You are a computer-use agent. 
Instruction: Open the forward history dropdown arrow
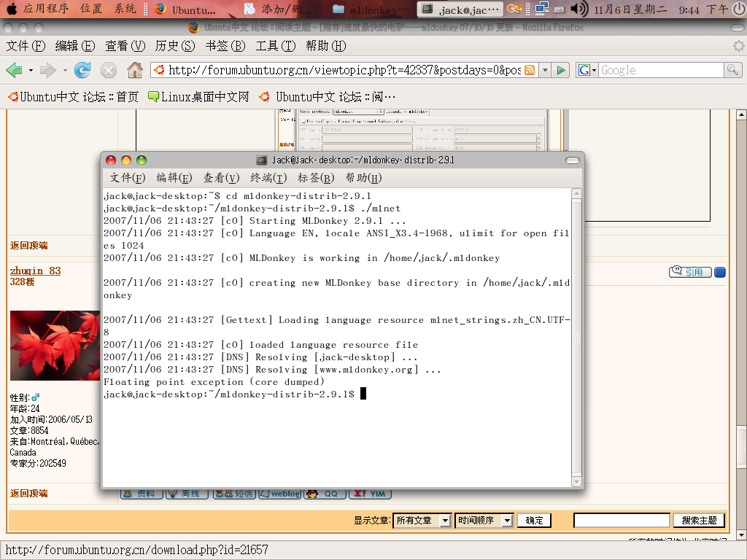(x=65, y=71)
